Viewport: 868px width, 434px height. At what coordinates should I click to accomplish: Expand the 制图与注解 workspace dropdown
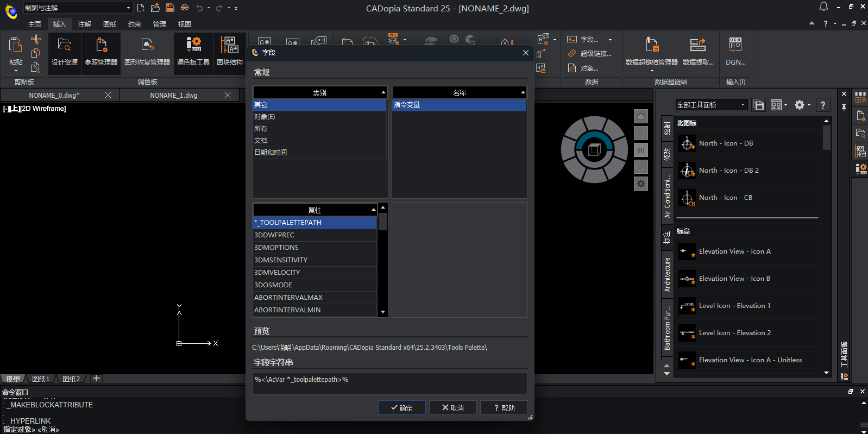pos(129,8)
